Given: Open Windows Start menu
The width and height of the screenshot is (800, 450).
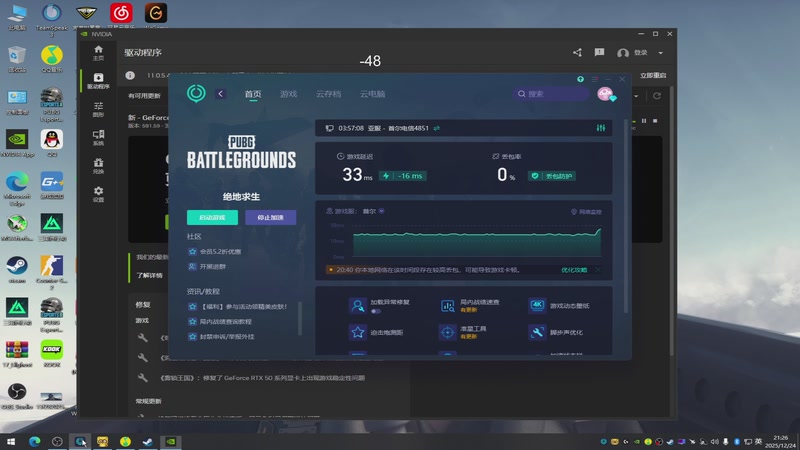Looking at the screenshot, I should click(11, 441).
